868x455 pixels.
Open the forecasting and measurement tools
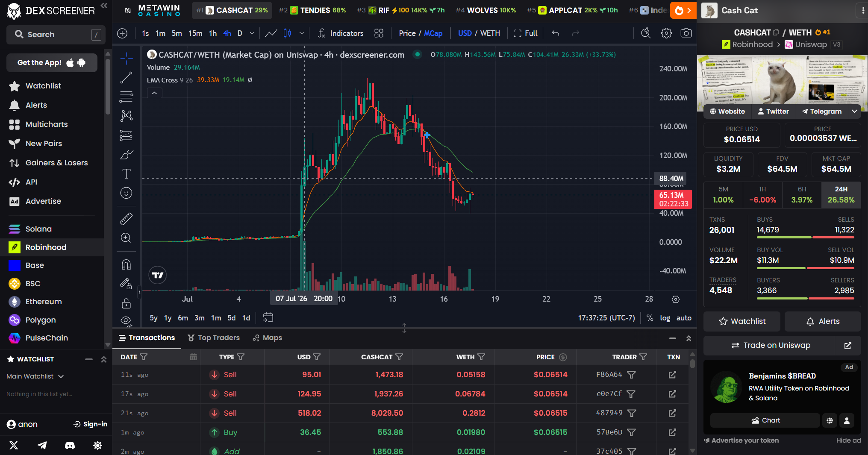(x=126, y=136)
